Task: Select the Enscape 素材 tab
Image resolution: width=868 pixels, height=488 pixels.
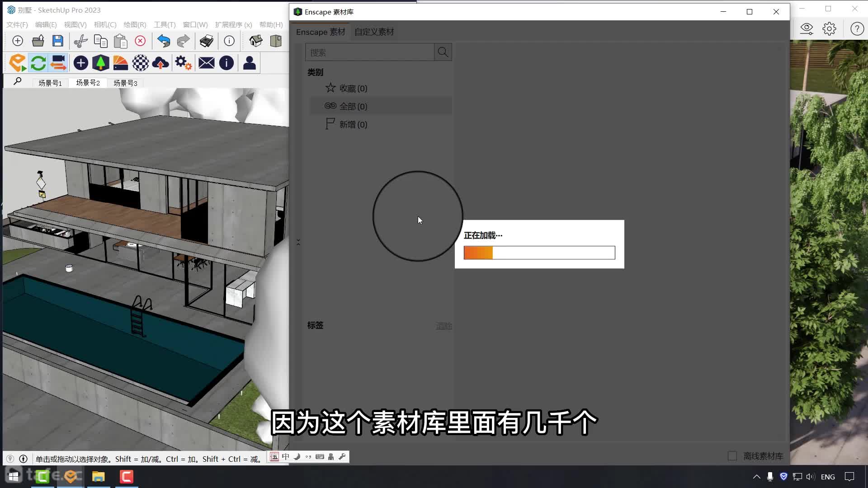Action: click(321, 32)
